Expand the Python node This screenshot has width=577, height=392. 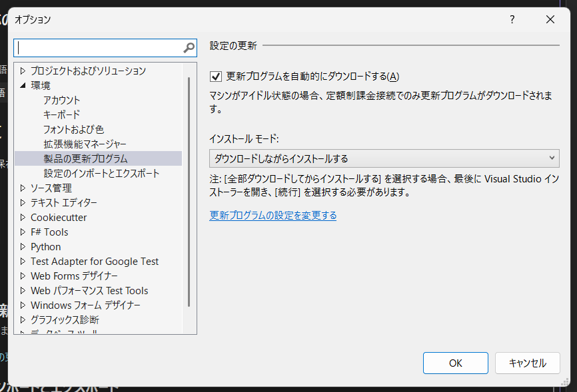[x=23, y=246]
